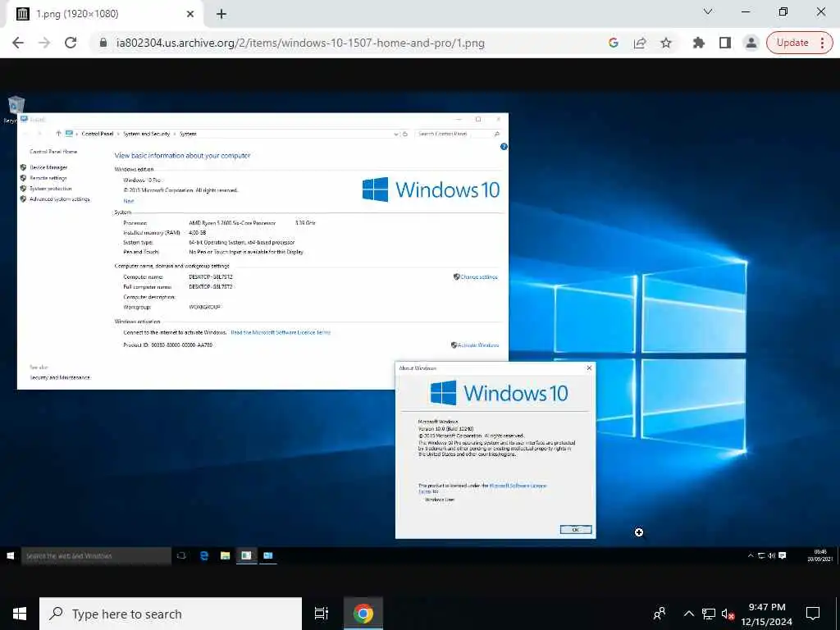Click Device Manager in the System window
This screenshot has width=840, height=630.
[x=48, y=167]
